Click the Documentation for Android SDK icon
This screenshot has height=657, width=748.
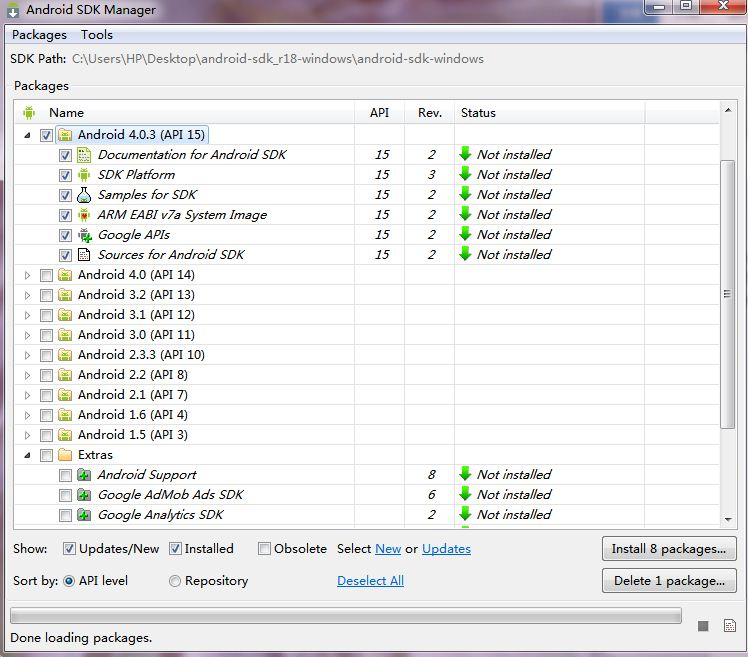click(84, 155)
